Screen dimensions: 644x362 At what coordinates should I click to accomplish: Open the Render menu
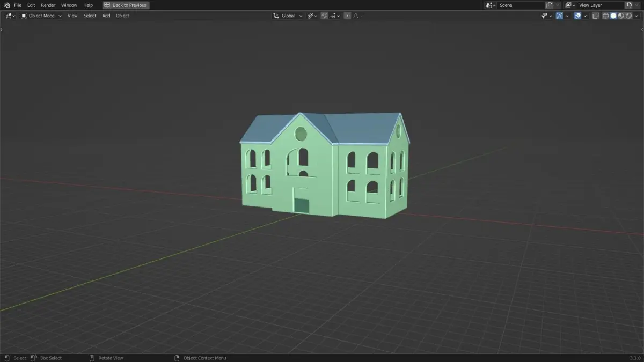48,5
